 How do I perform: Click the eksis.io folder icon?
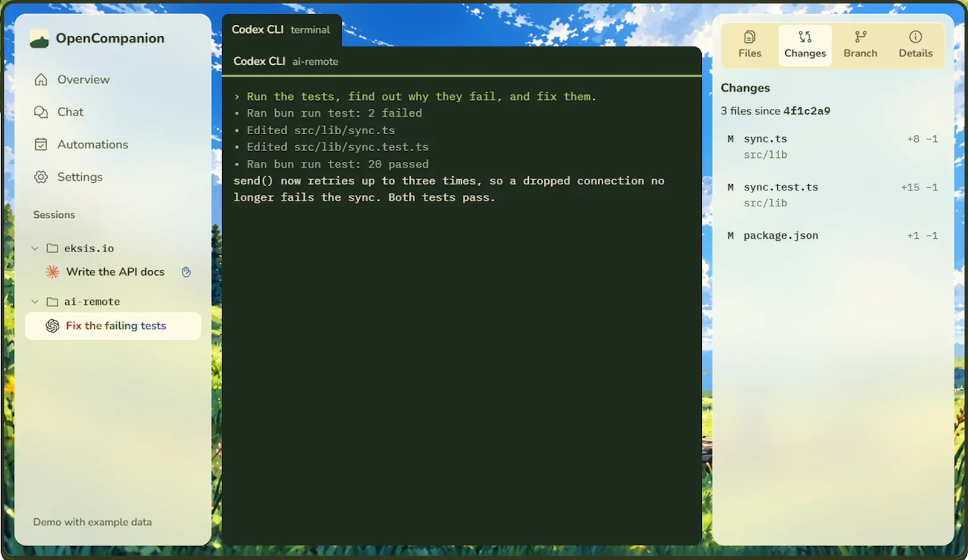[x=53, y=249]
